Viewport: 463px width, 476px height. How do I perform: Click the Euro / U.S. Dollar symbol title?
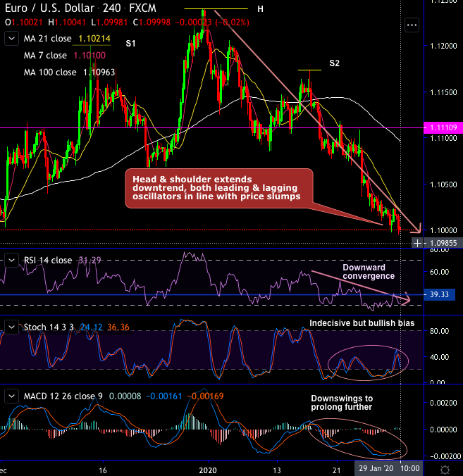click(x=49, y=8)
